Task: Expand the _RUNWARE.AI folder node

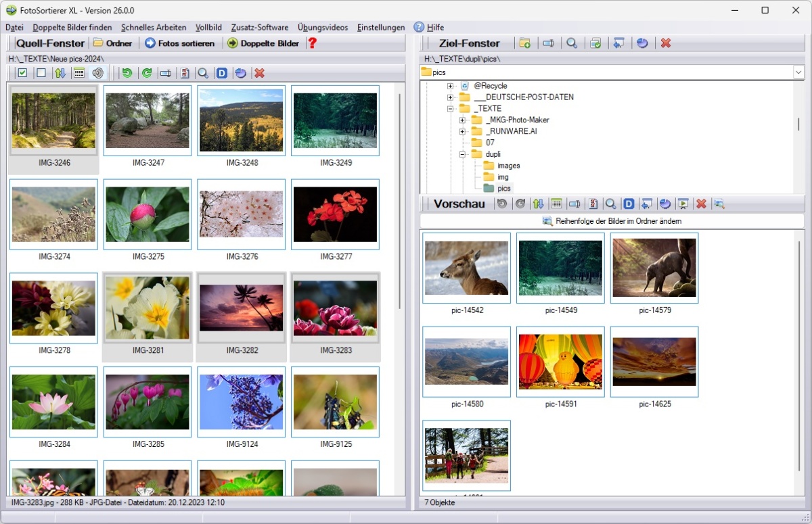Action: pos(462,131)
